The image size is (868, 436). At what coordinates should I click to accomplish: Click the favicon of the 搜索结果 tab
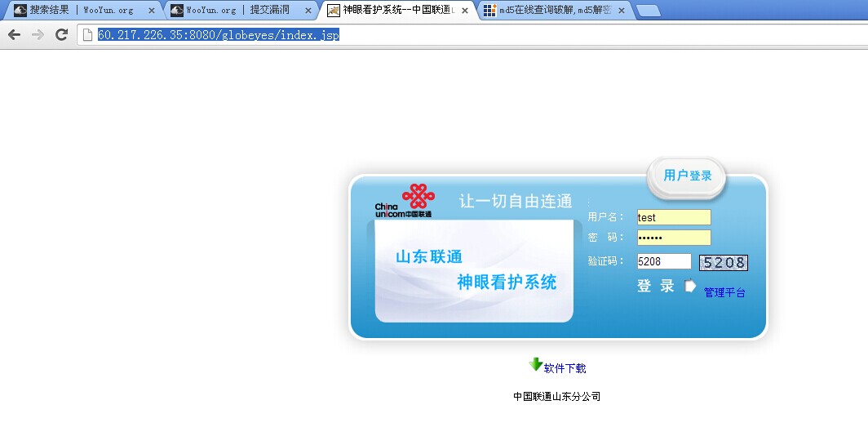[x=20, y=10]
